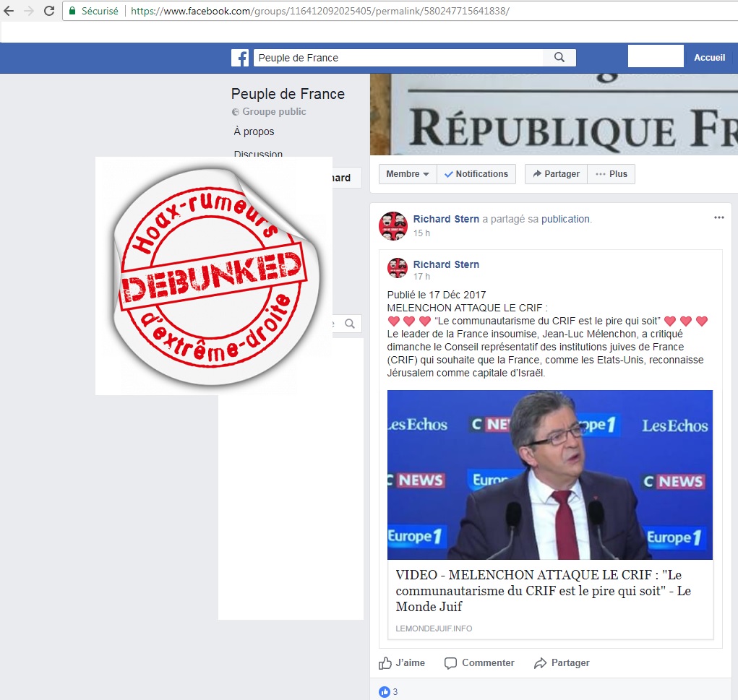This screenshot has height=700, width=738.
Task: Click the browser back arrow
Action: tap(9, 11)
